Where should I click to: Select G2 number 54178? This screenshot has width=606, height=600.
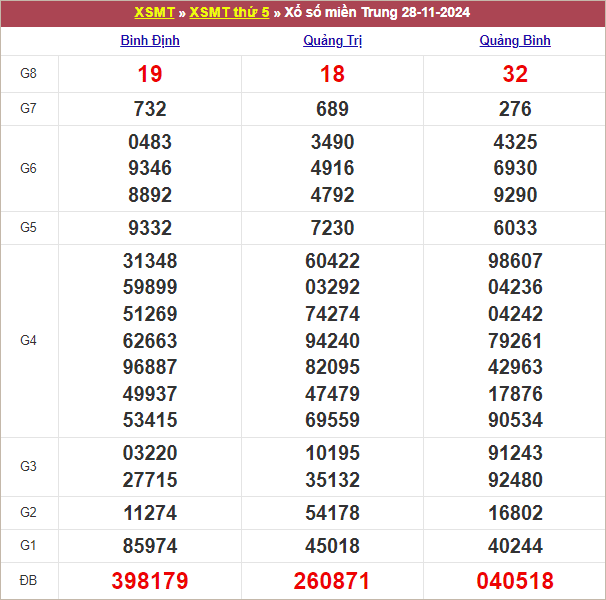(x=332, y=513)
